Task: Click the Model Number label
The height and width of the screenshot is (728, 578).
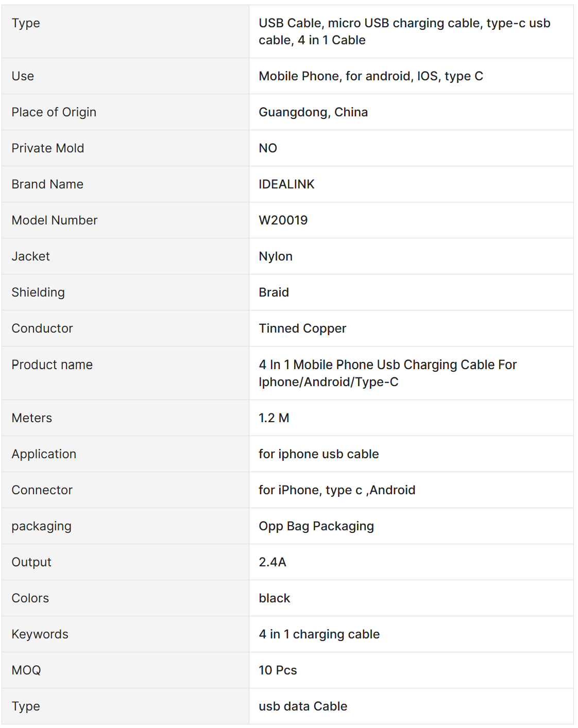Action: tap(55, 220)
